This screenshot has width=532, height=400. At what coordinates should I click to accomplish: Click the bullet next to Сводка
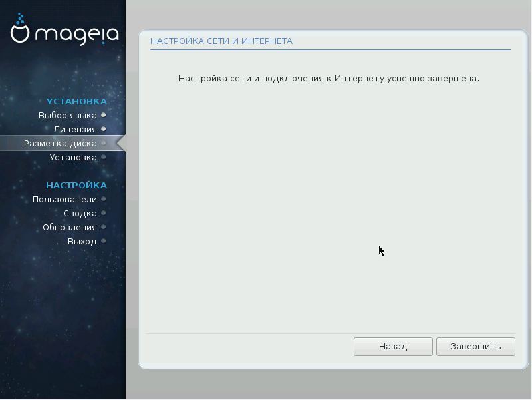tap(104, 213)
